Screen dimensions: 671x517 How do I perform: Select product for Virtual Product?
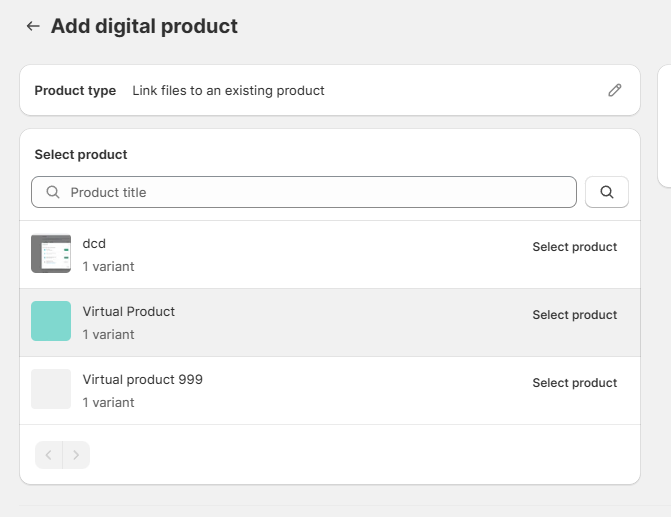(x=574, y=315)
